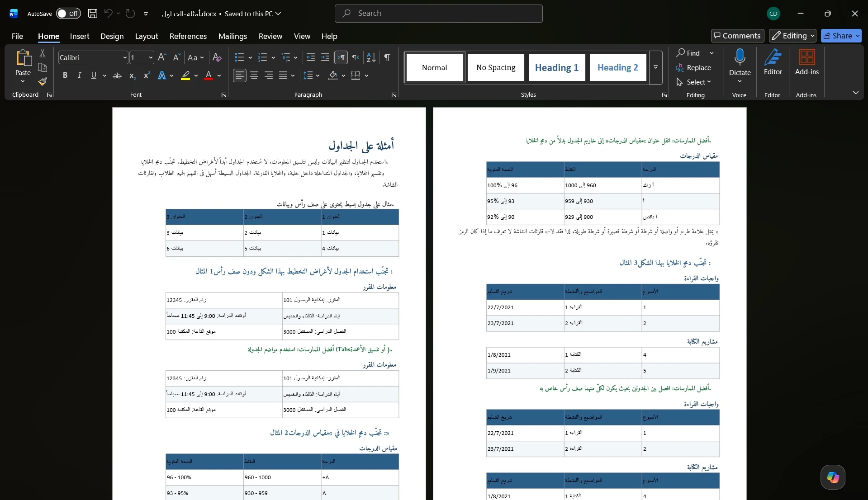Apply superscript formatting

(147, 75)
